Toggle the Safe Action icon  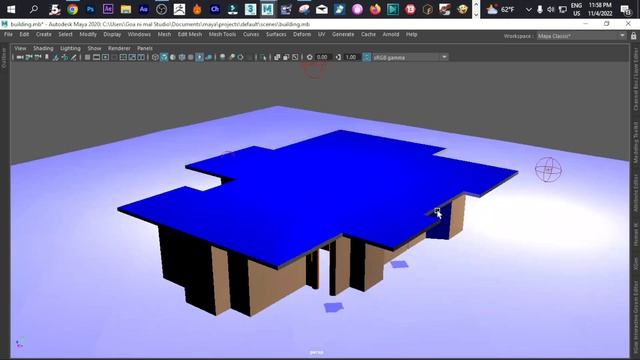coord(132,58)
